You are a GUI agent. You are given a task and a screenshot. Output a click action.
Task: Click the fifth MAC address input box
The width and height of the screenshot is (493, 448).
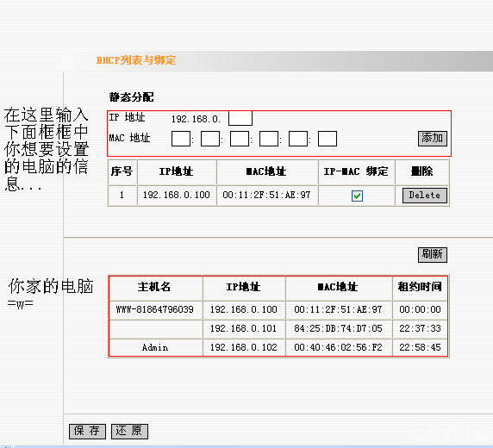(x=298, y=139)
